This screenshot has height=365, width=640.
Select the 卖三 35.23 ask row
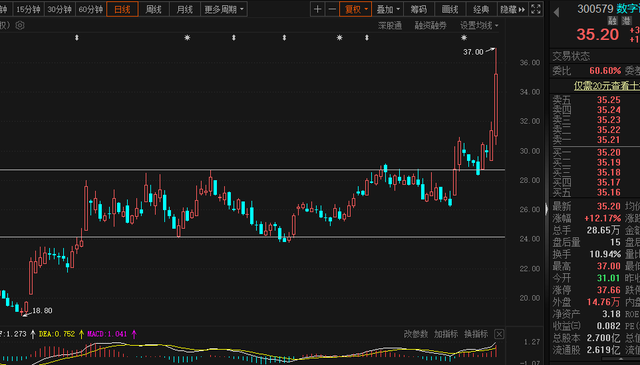point(596,120)
